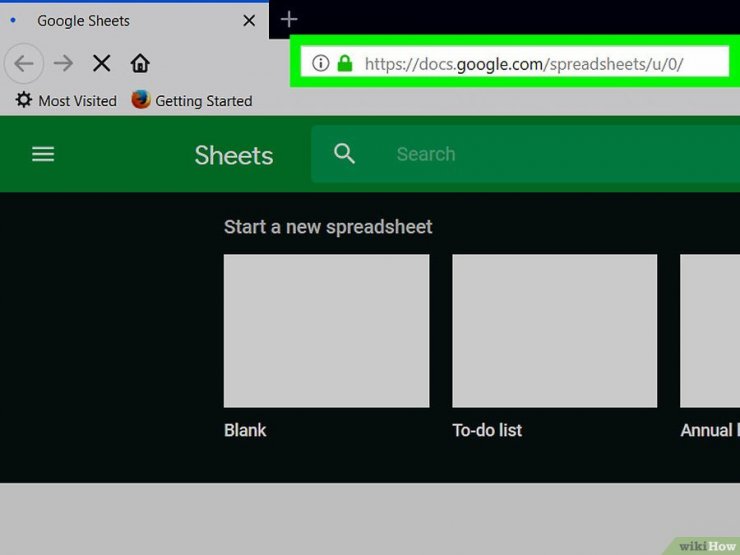Open the Sheets hamburger main menu
The height and width of the screenshot is (555, 740).
pos(43,154)
